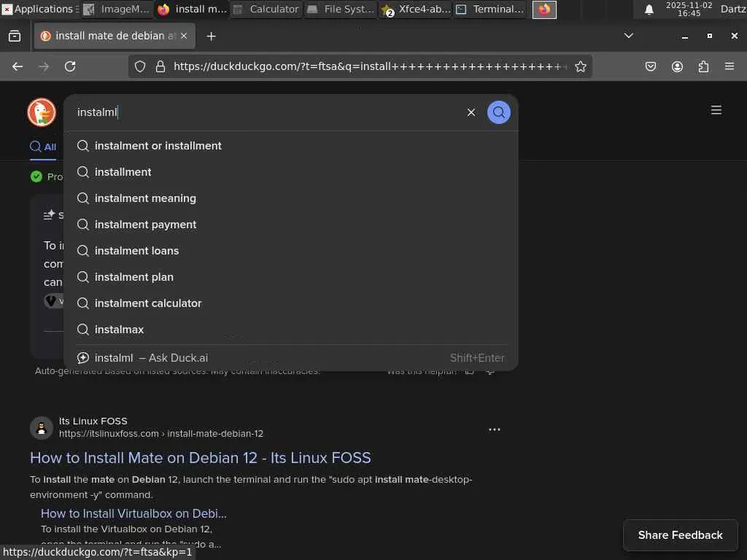
Task: Open Firefox account menu
Action: pyautogui.click(x=676, y=66)
